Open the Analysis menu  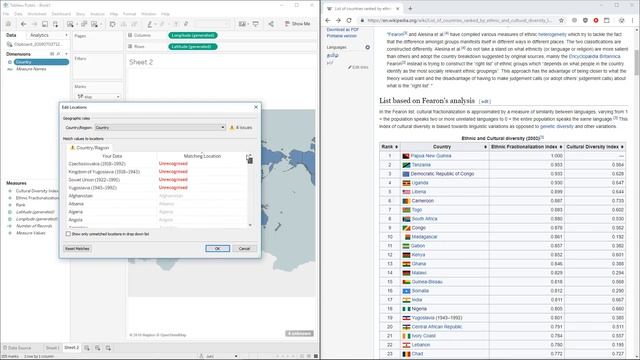pos(97,14)
